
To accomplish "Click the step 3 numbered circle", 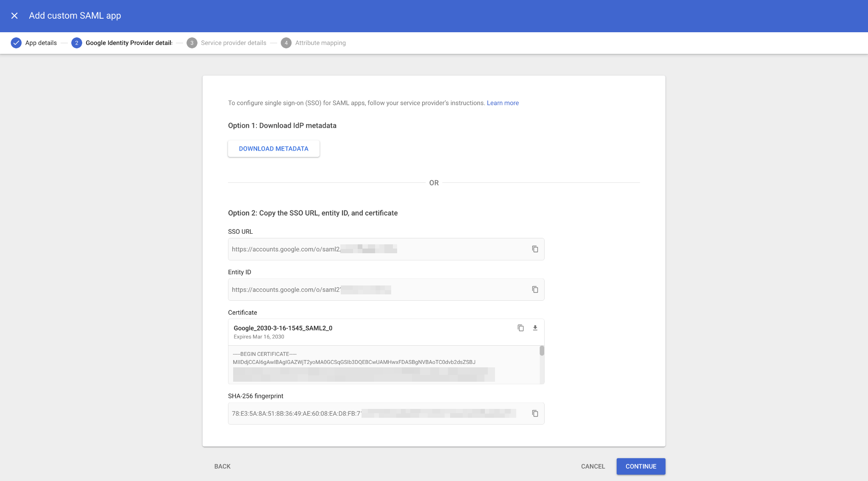I will point(192,42).
